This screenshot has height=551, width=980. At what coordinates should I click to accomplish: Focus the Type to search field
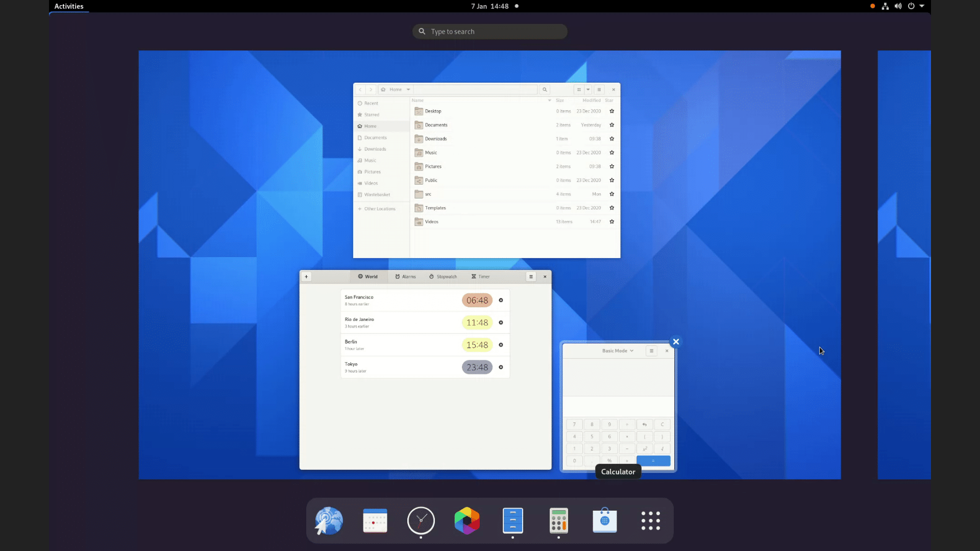pyautogui.click(x=490, y=32)
